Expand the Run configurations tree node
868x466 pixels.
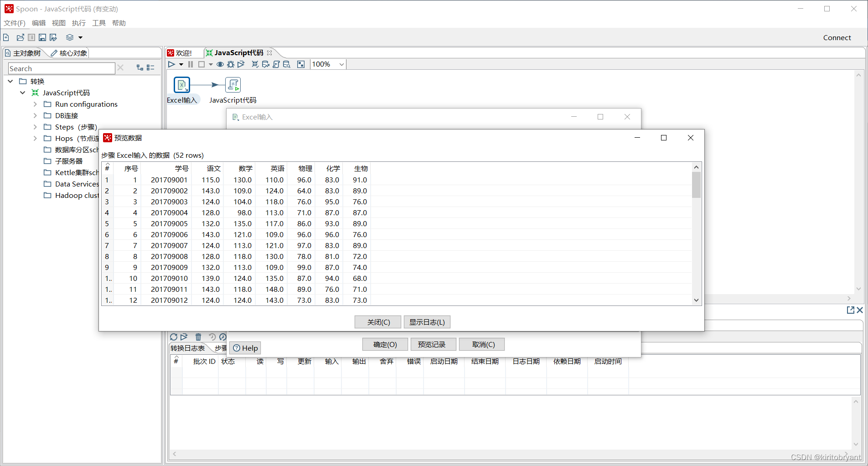click(x=35, y=104)
